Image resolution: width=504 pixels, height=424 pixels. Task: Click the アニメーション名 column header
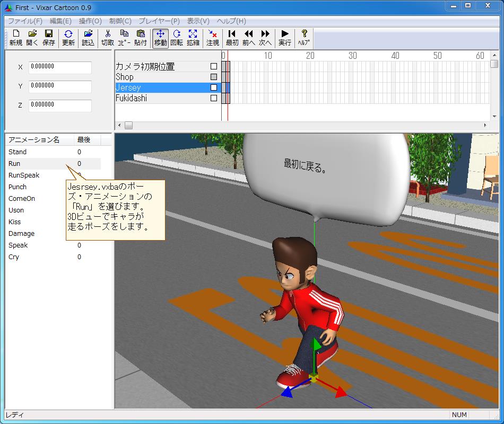(34, 140)
